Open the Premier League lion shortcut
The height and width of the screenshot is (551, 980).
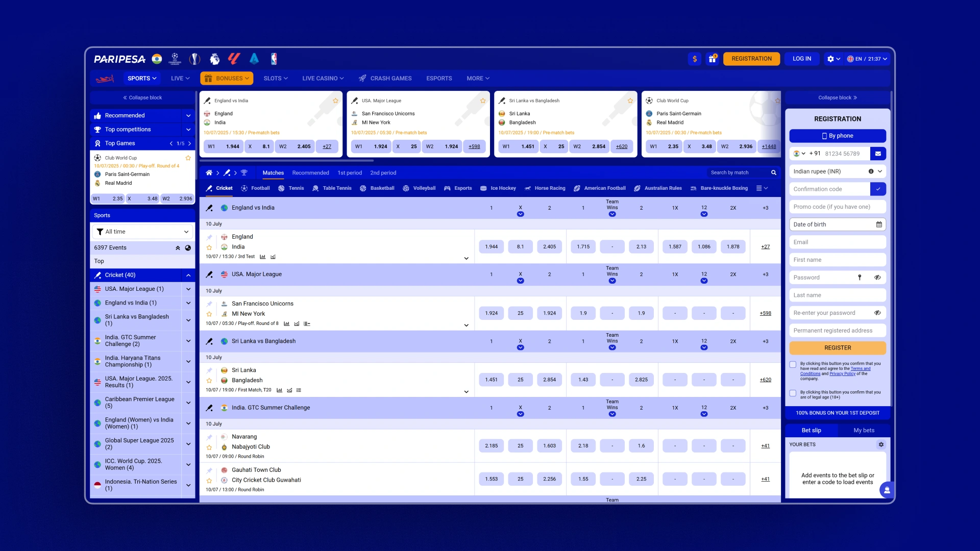coord(214,59)
